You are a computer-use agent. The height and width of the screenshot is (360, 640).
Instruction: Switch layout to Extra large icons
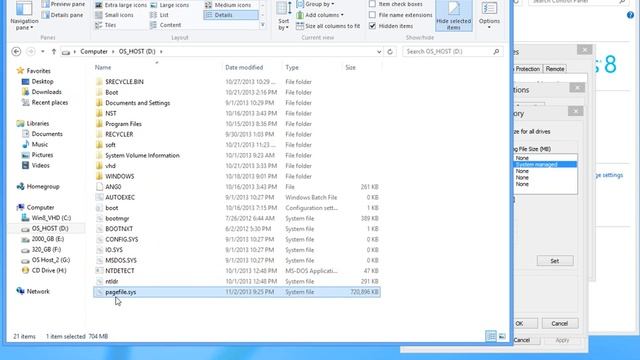coord(121,5)
